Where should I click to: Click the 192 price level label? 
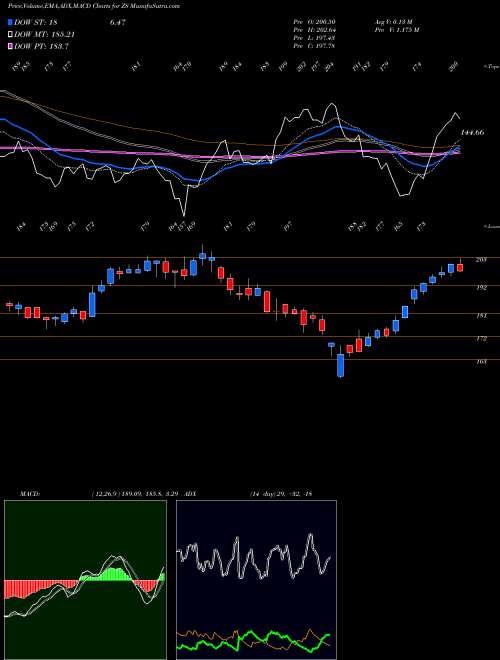coord(481,287)
